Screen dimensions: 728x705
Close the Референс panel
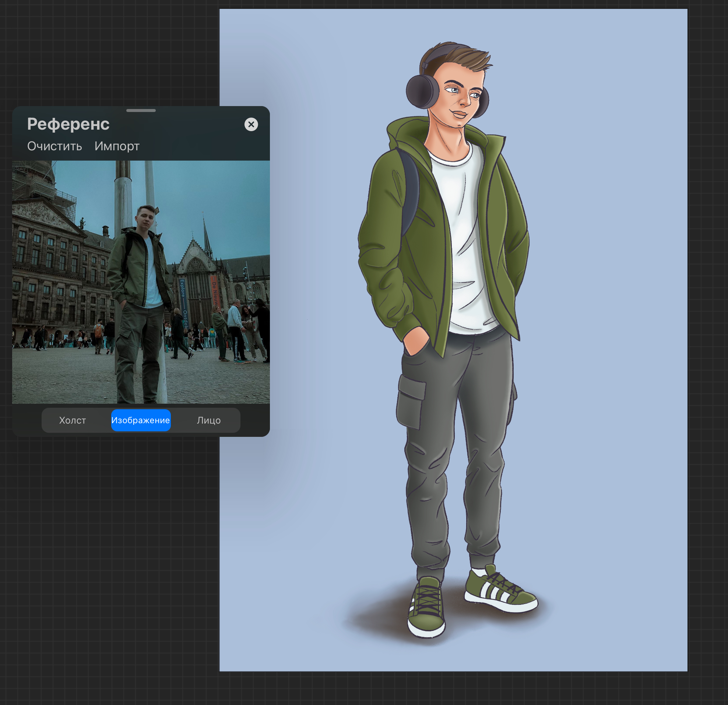tap(251, 124)
